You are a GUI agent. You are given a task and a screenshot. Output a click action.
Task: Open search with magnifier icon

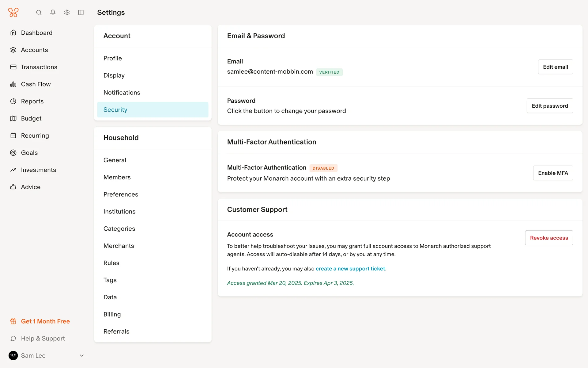point(39,13)
